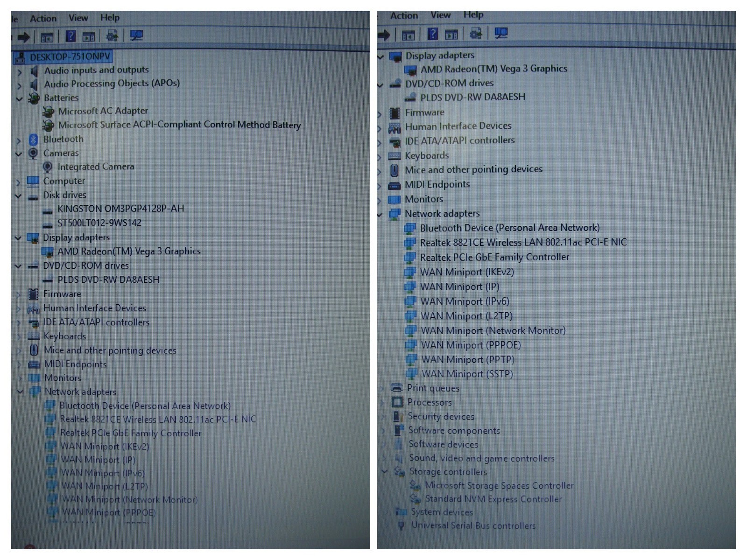Click the speaker icon beside Audio inputs and outputs

(x=34, y=71)
